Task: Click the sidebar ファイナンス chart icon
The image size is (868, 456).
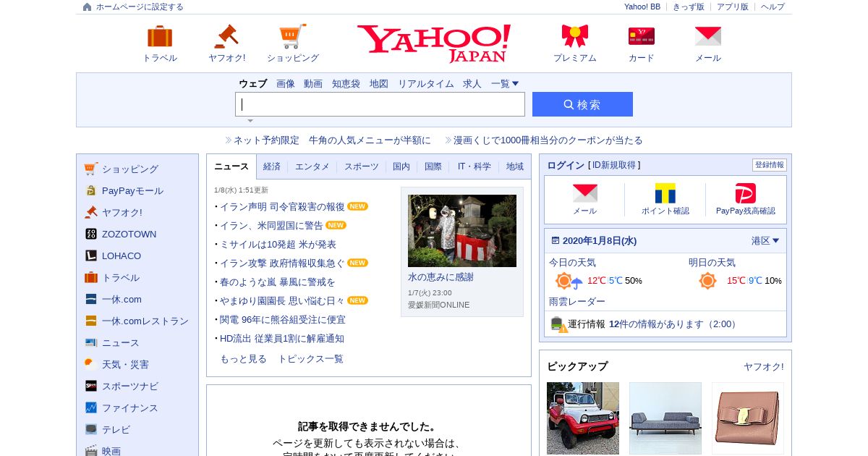Action: pyautogui.click(x=91, y=408)
